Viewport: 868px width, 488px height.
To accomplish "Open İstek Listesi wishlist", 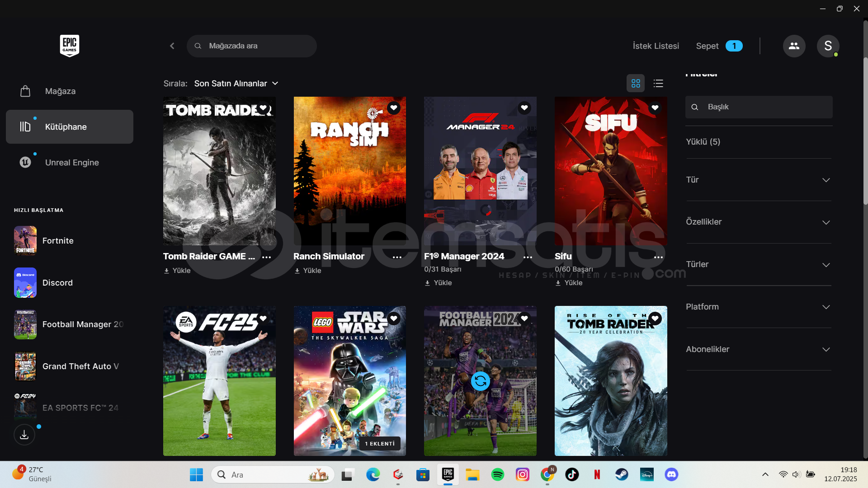I will (x=656, y=46).
